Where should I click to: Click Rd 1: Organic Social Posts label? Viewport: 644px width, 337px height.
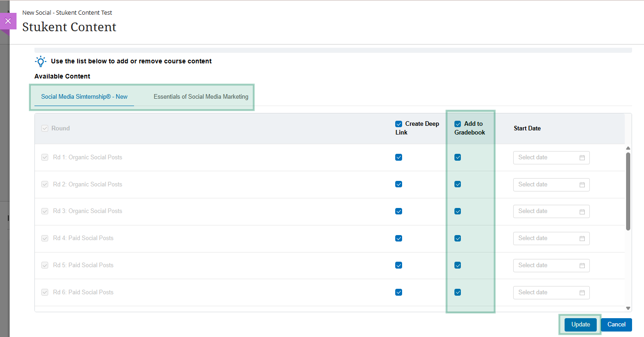(88, 157)
